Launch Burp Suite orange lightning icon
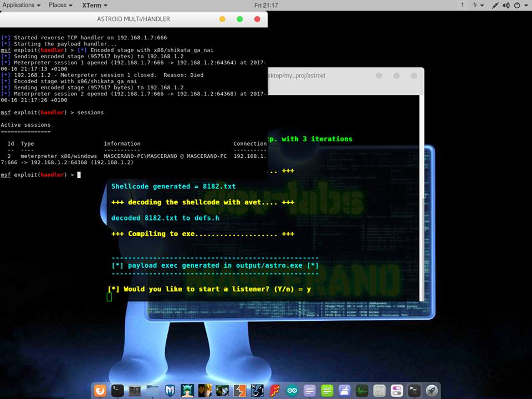Viewport: 532px width, 399px height. coord(239,391)
